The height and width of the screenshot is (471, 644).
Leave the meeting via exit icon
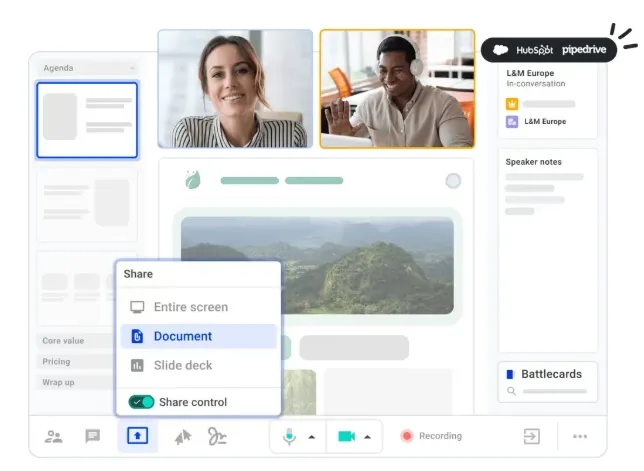[x=531, y=436]
